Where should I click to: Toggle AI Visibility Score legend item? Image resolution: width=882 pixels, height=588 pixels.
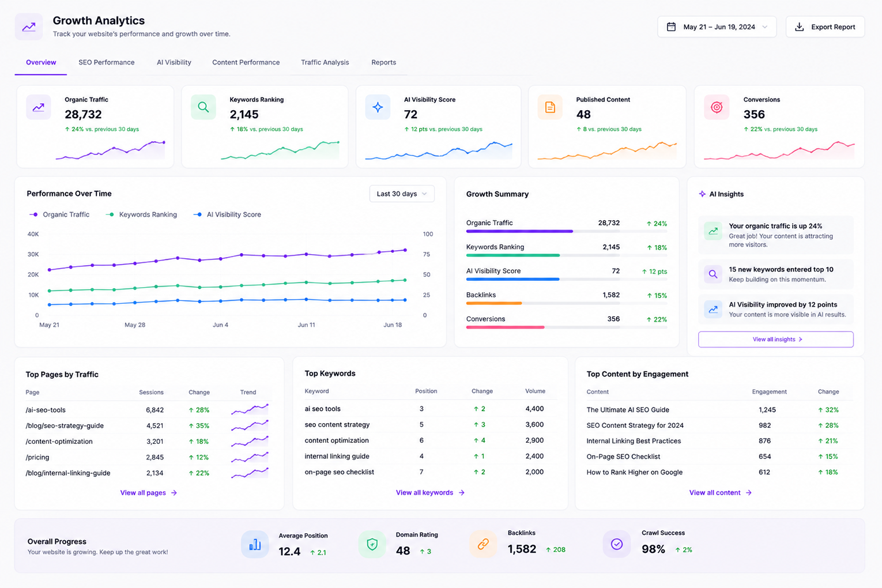(x=227, y=214)
